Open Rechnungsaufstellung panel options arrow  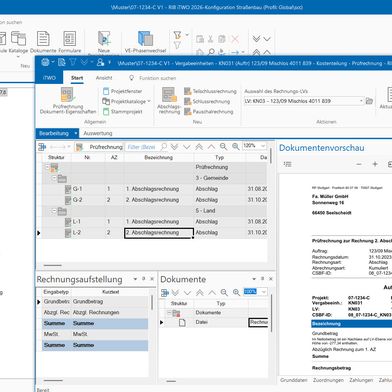coord(135,279)
